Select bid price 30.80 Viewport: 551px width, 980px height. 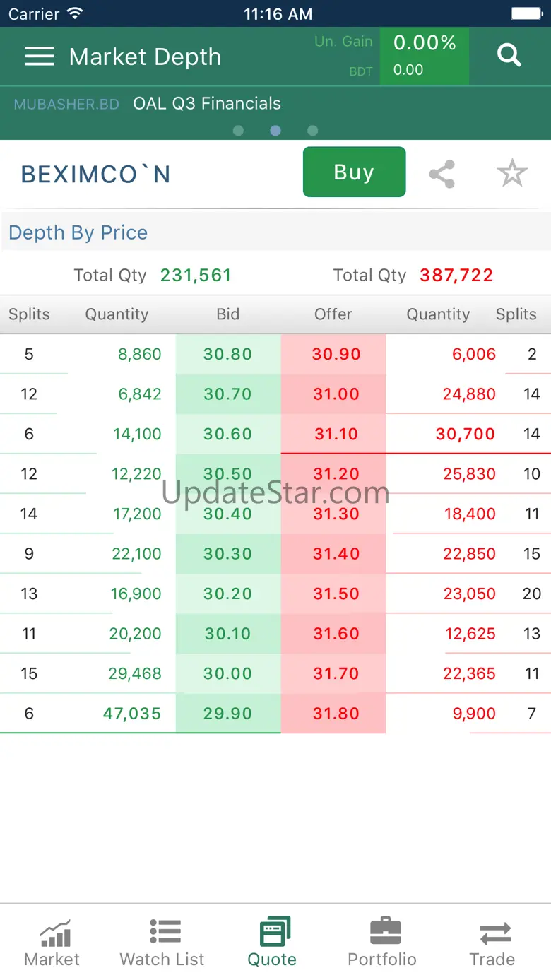tap(227, 355)
